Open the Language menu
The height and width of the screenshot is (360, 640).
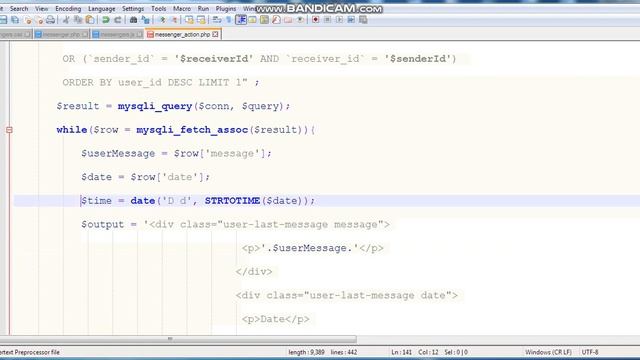[101, 9]
